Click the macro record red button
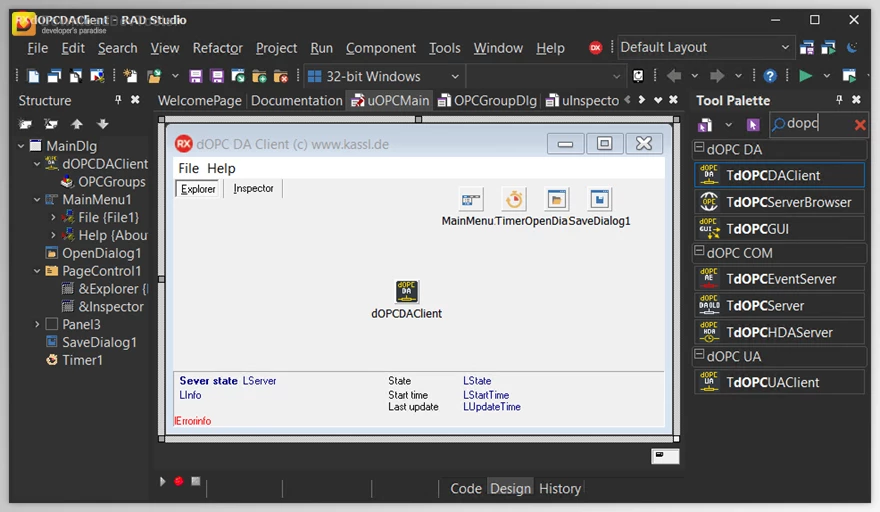The width and height of the screenshot is (880, 512). point(178,481)
